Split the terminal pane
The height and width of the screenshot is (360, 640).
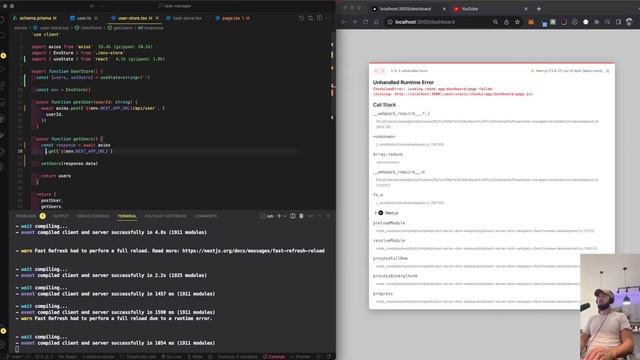293,216
